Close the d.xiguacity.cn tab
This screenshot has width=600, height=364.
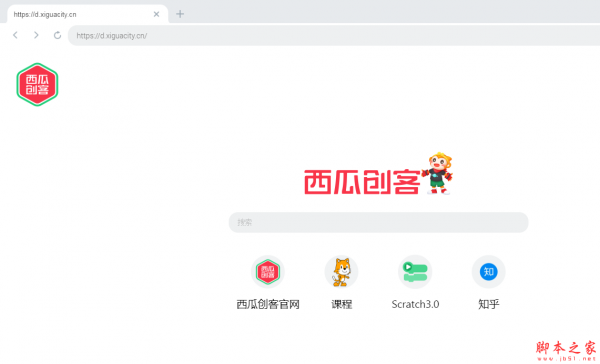point(156,14)
